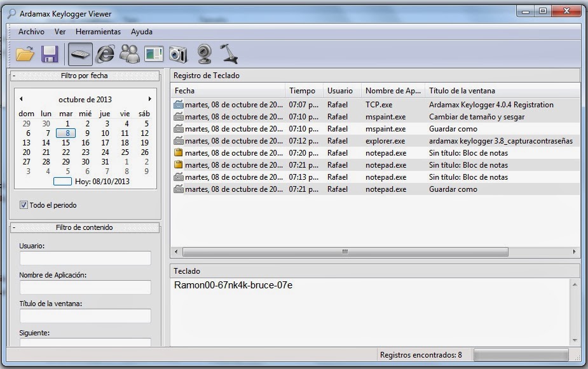Collapse the Filtro de contenido section
This screenshot has width=588, height=369.
click(x=14, y=227)
